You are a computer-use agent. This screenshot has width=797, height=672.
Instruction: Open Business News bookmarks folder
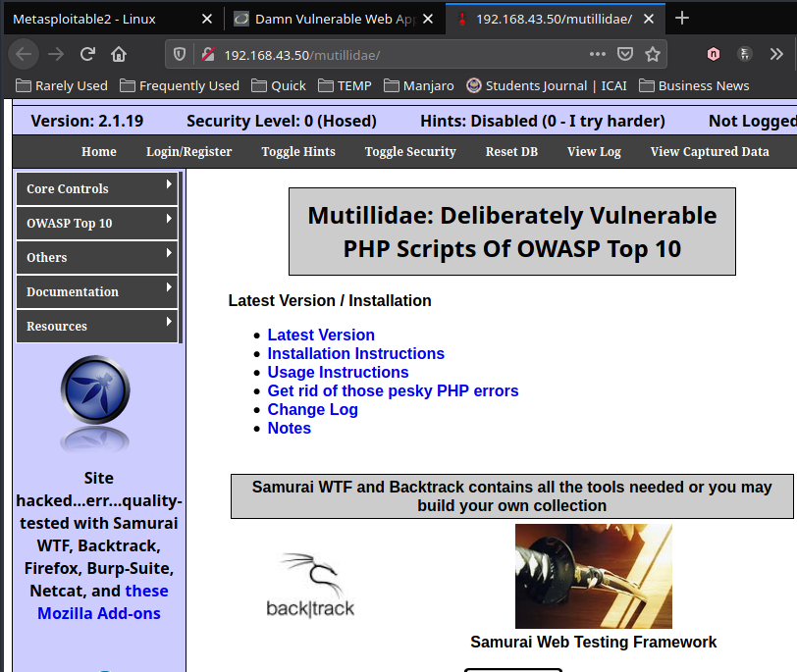694,85
